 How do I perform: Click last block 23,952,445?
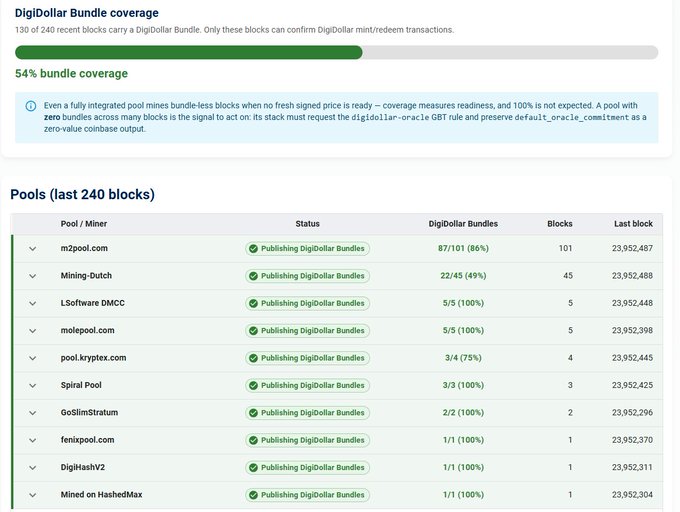632,358
